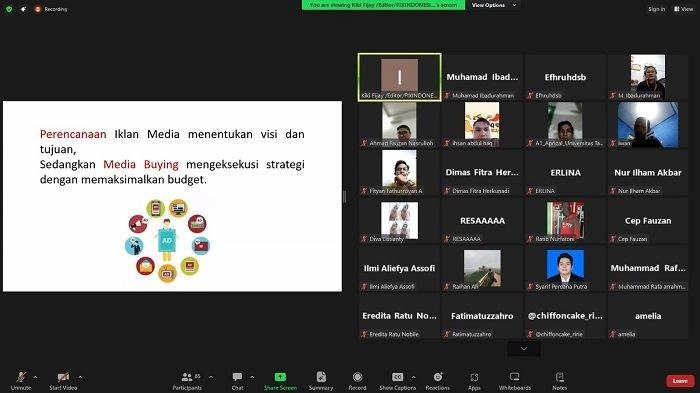
Task: Expand video options arrow beside Start Video
Action: 80,377
